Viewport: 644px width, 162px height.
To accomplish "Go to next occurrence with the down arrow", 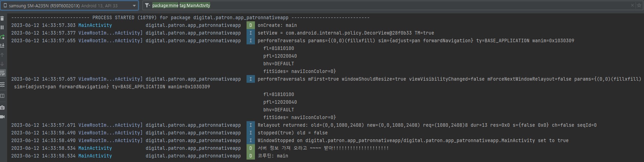I will [x=2, y=64].
